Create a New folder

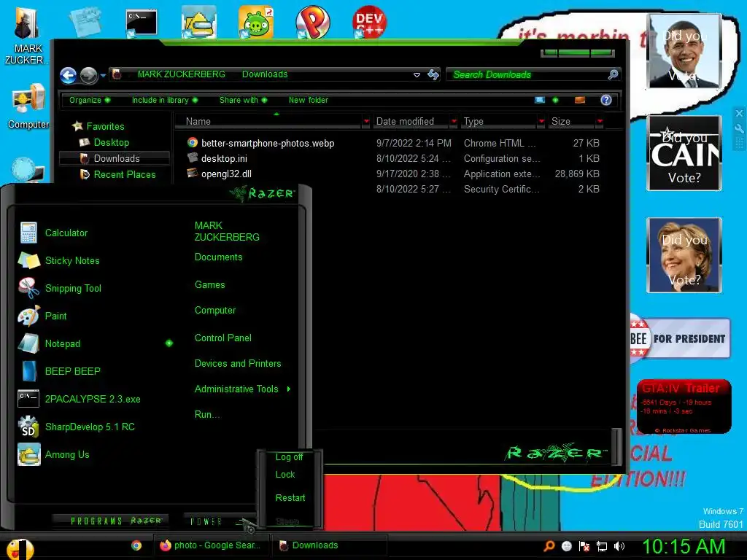[x=309, y=100]
